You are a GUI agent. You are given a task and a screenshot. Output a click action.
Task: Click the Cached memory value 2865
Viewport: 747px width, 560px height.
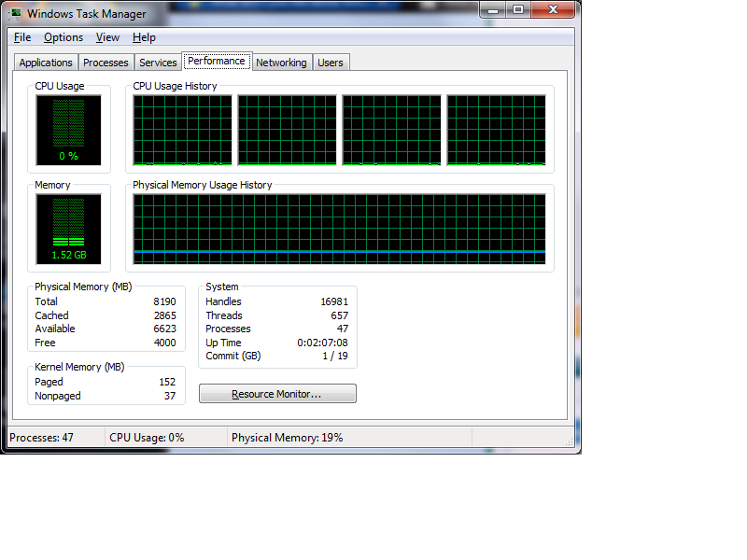pos(165,315)
